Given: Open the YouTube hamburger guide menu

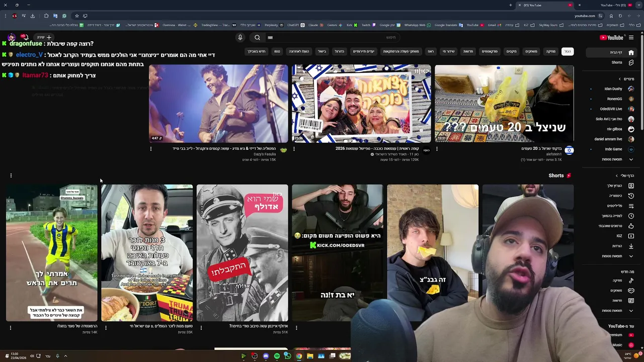Looking at the screenshot, I should [x=631, y=37].
